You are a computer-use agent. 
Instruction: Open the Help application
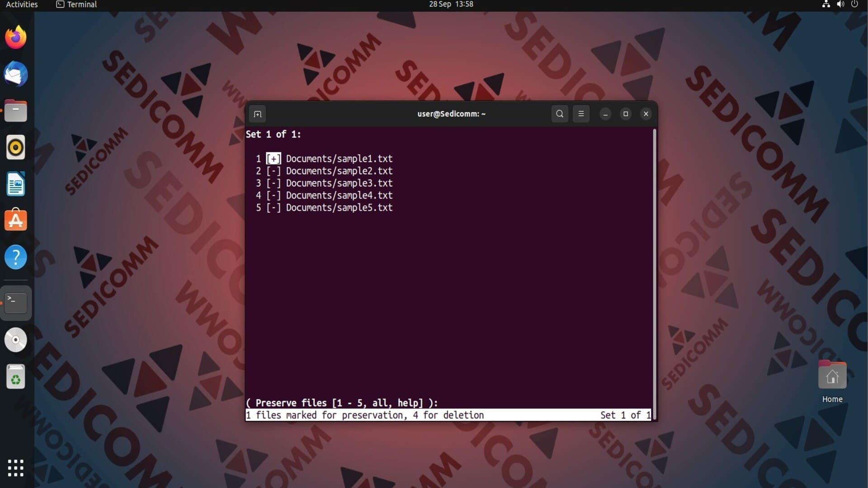16,258
